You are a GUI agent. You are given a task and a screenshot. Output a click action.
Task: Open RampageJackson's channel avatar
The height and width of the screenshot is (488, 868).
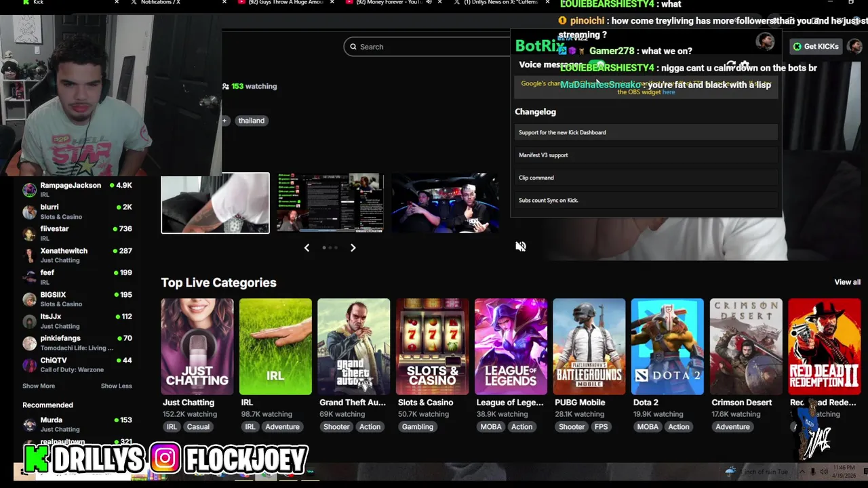click(29, 190)
